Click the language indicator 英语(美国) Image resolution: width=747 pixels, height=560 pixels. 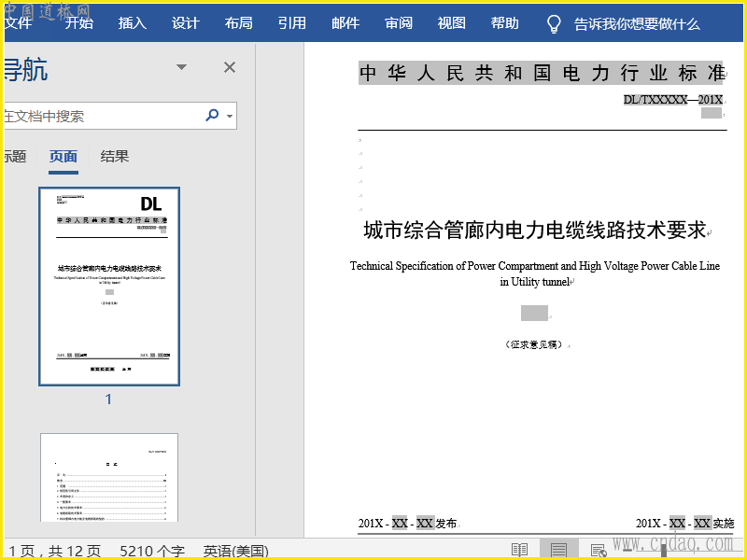coord(236,551)
